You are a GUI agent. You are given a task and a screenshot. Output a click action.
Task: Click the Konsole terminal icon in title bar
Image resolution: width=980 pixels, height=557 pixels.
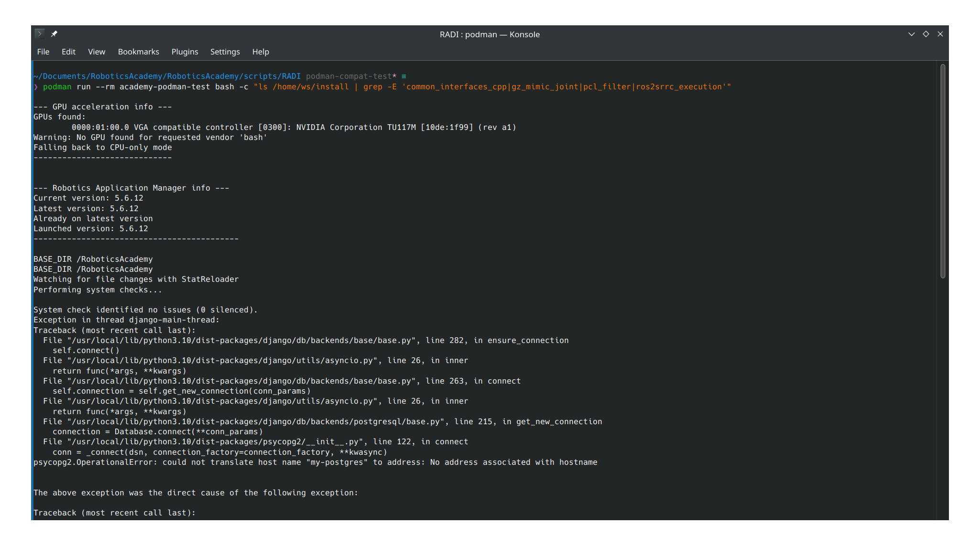click(x=40, y=33)
